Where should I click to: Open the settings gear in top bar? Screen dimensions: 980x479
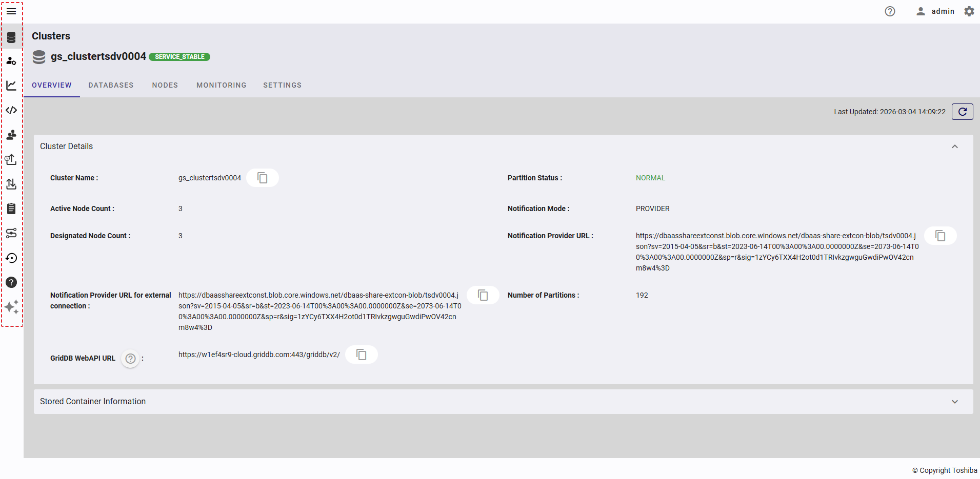click(x=969, y=11)
